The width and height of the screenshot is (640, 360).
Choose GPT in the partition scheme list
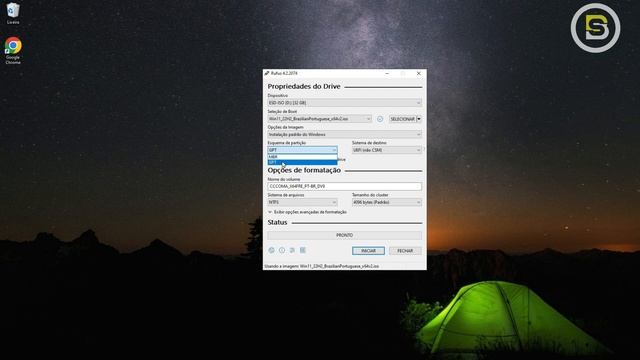(x=302, y=162)
